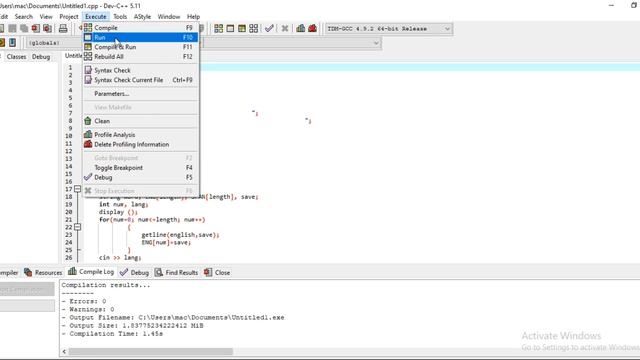Open the Help menu
640x360 pixels.
pos(193,16)
